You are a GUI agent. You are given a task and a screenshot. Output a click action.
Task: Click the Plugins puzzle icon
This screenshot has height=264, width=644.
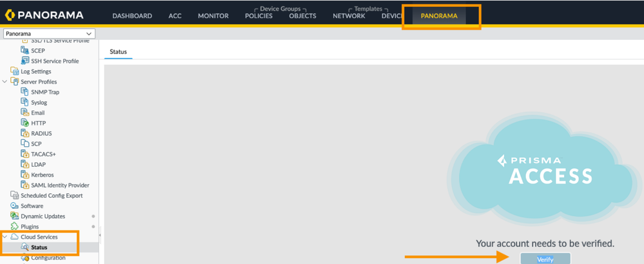point(14,226)
